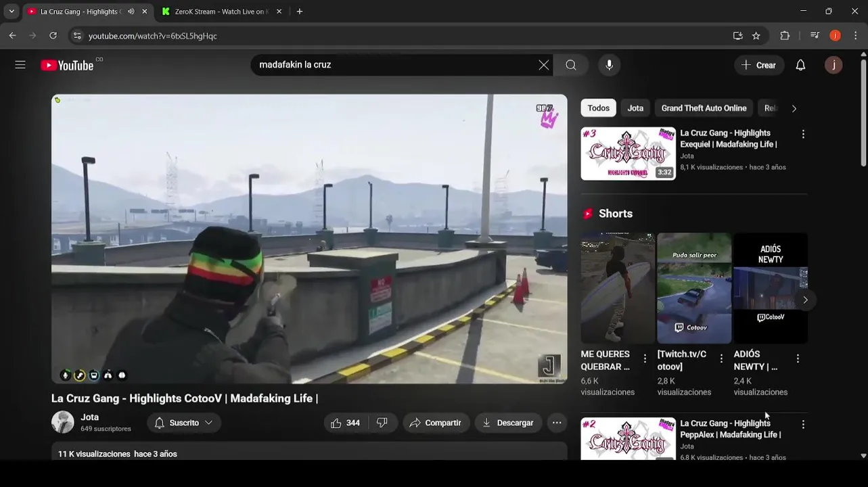
Task: Bookmark this page with star
Action: [x=756, y=36]
